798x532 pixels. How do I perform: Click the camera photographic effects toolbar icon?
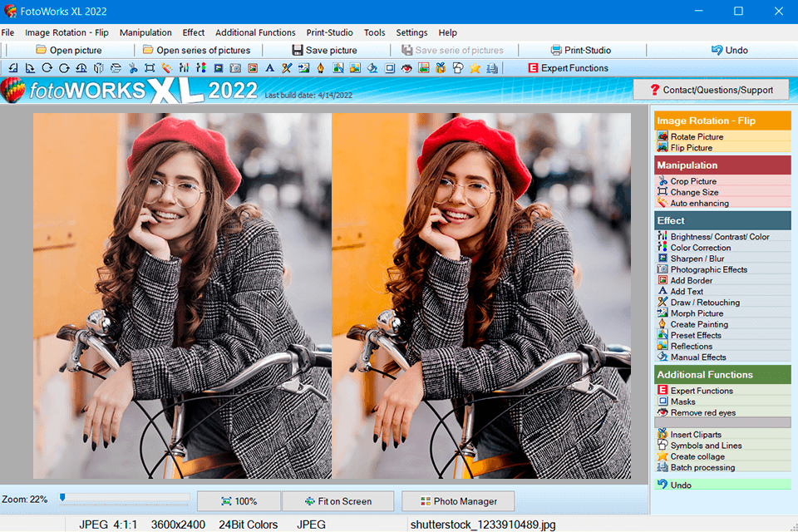click(x=234, y=68)
